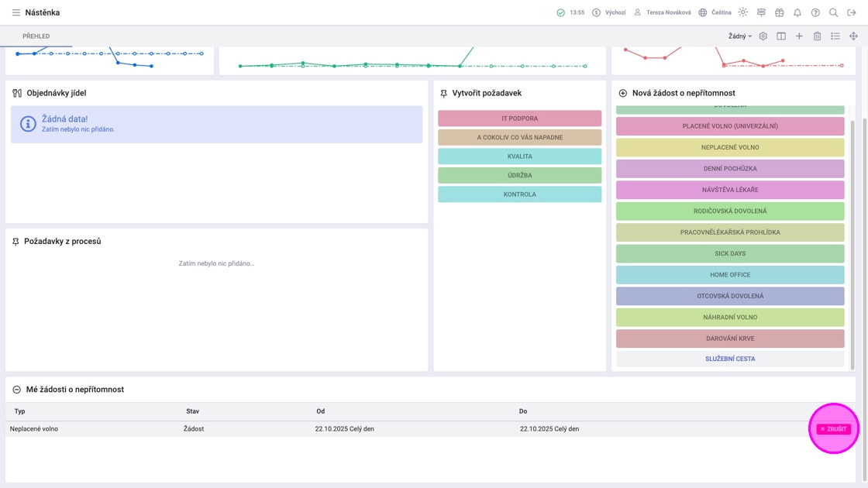
Task: Click the column layout icon
Action: click(781, 36)
